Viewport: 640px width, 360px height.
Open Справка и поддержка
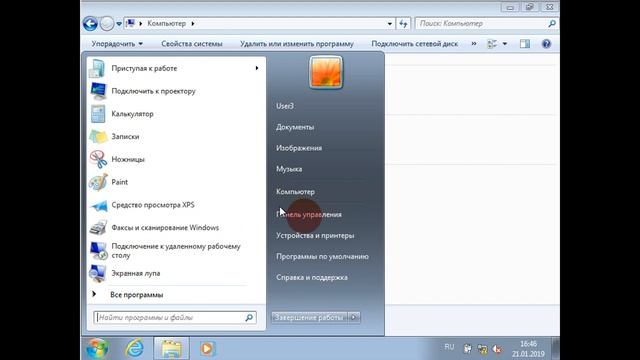[312, 278]
